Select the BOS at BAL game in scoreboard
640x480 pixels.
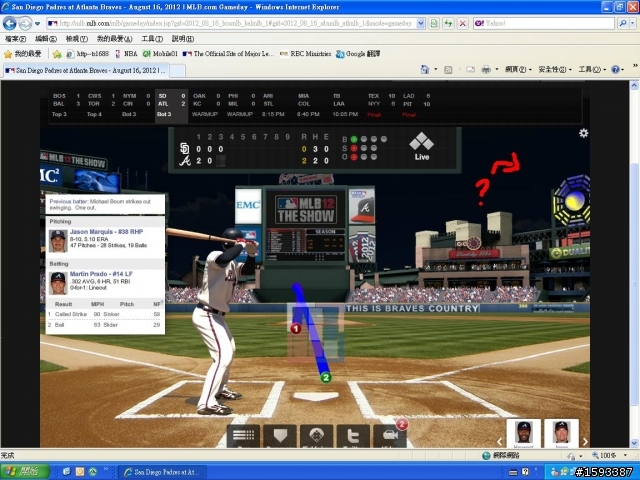(x=66, y=105)
